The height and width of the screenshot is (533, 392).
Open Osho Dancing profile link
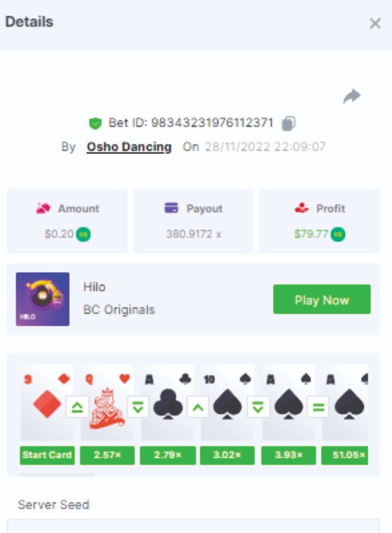(129, 147)
